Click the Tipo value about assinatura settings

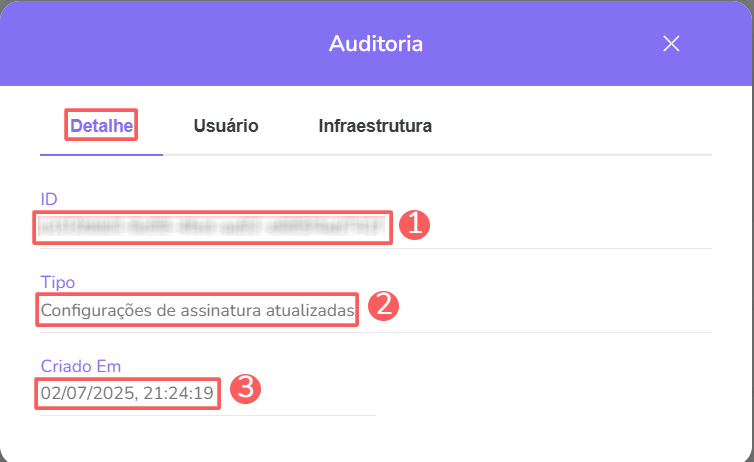(x=198, y=311)
